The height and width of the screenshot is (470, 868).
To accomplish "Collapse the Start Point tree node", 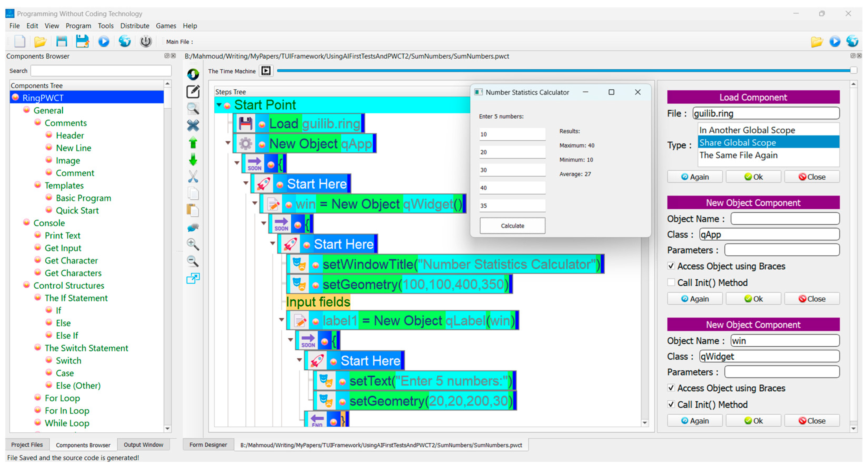I will (219, 105).
